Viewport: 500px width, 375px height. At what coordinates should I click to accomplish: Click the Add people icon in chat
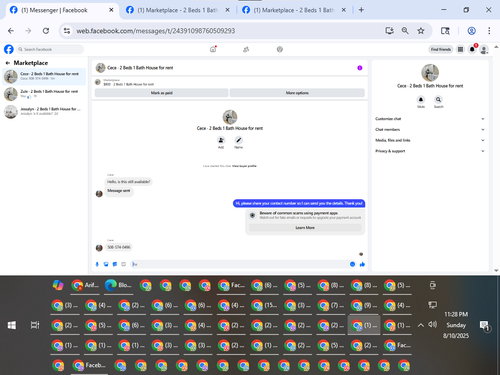[221, 140]
